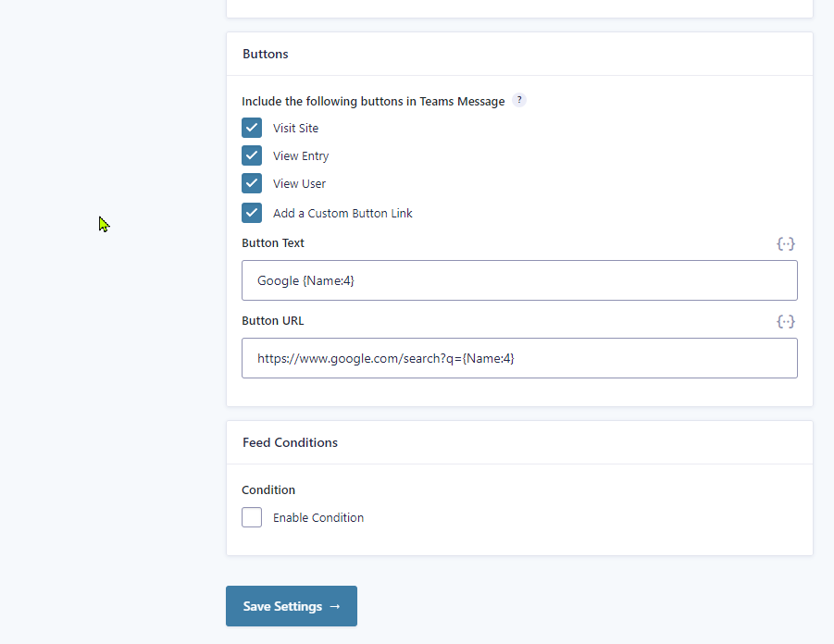Uncheck the Visit Site checkbox
The image size is (834, 644).
point(251,127)
